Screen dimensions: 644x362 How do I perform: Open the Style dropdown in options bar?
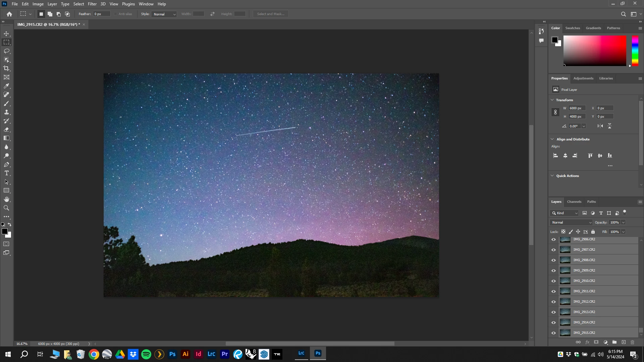[x=164, y=14]
